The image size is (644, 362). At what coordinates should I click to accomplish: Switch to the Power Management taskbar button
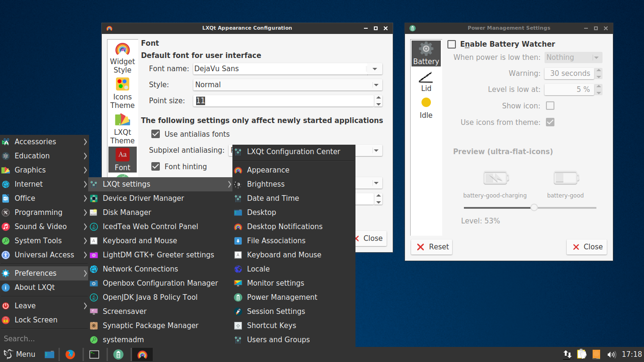(x=118, y=354)
